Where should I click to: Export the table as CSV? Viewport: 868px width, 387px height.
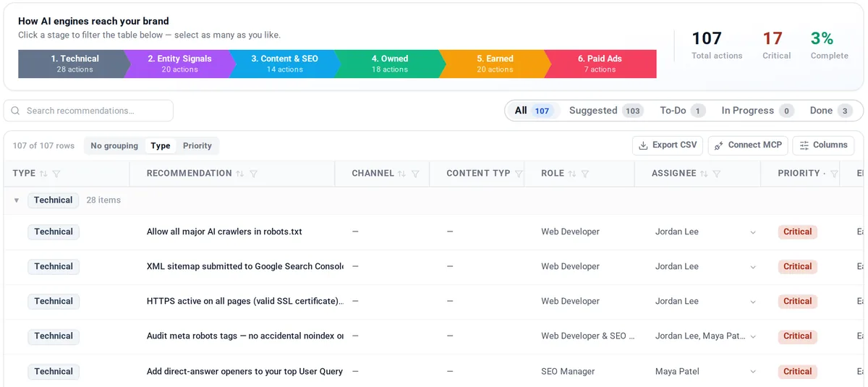click(x=668, y=145)
